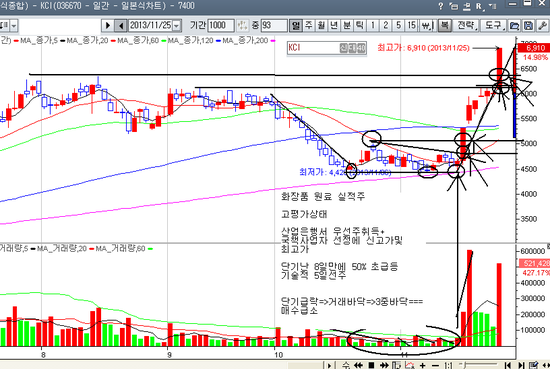
Task: Open the 도구 tools menu
Action: pos(494,26)
